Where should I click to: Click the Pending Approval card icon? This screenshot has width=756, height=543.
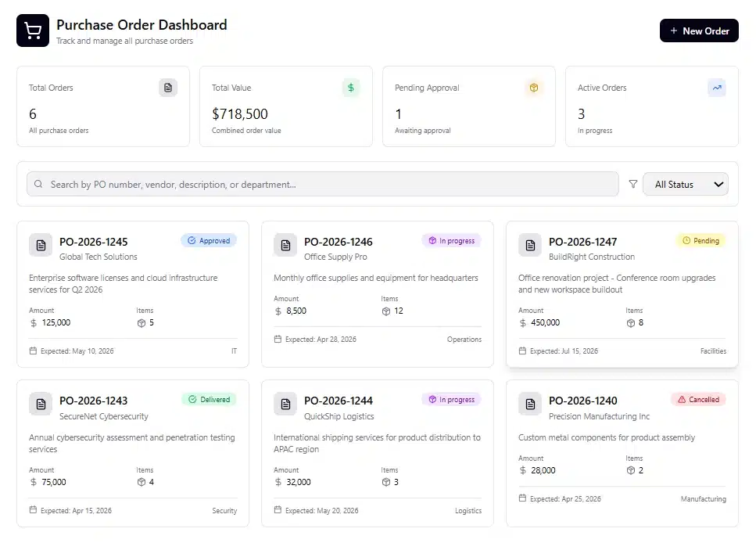pyautogui.click(x=534, y=88)
